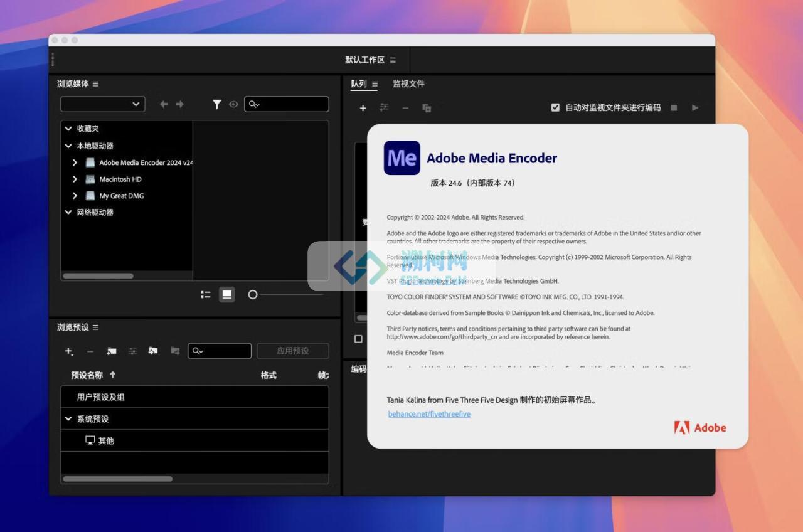
Task: Toggle the checkbox below the queue list
Action: (358, 339)
